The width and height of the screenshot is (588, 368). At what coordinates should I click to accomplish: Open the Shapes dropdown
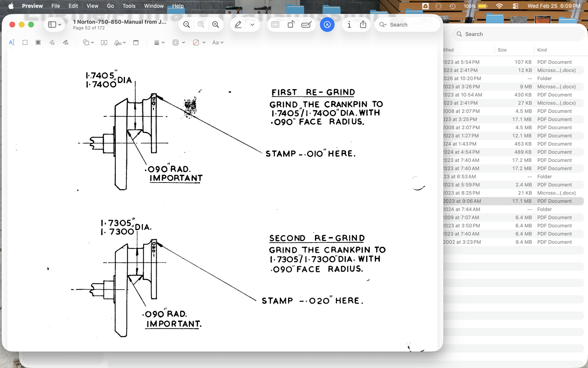(87, 42)
